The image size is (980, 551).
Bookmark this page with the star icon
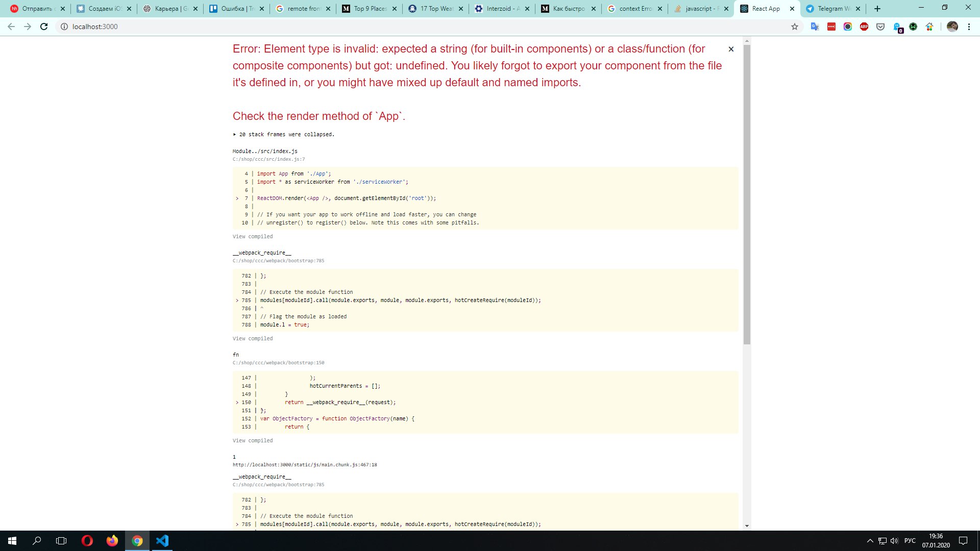coord(795,27)
